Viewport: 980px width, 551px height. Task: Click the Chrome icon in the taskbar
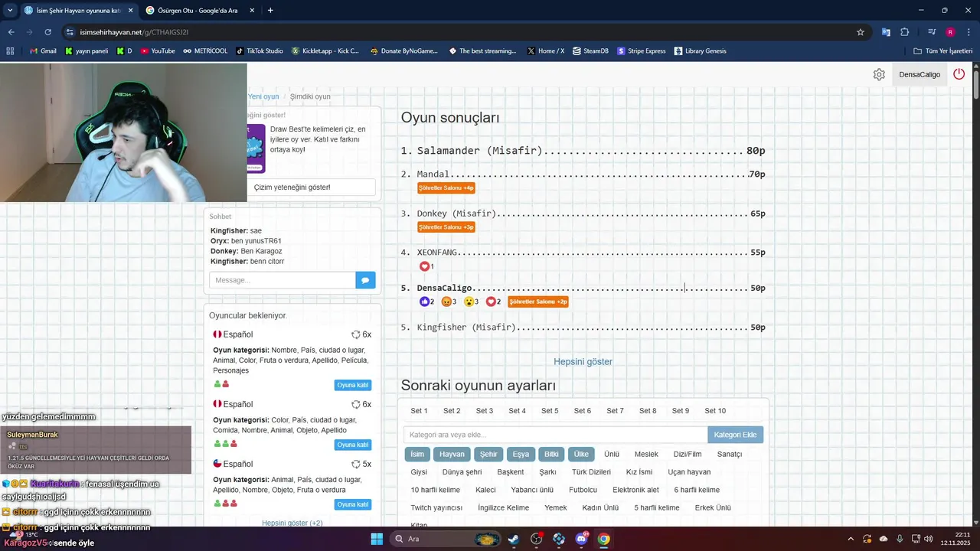[x=604, y=539]
